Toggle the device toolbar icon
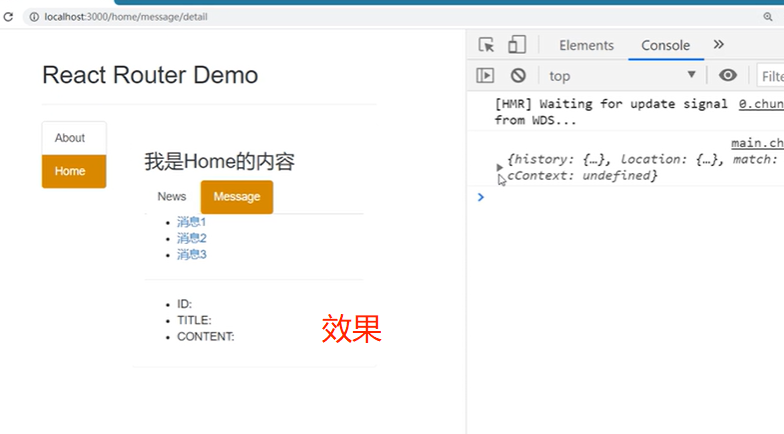 pyautogui.click(x=517, y=44)
